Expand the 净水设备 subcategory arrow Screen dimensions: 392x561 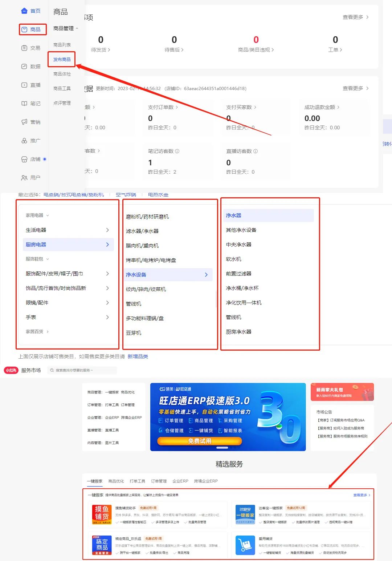coord(206,274)
